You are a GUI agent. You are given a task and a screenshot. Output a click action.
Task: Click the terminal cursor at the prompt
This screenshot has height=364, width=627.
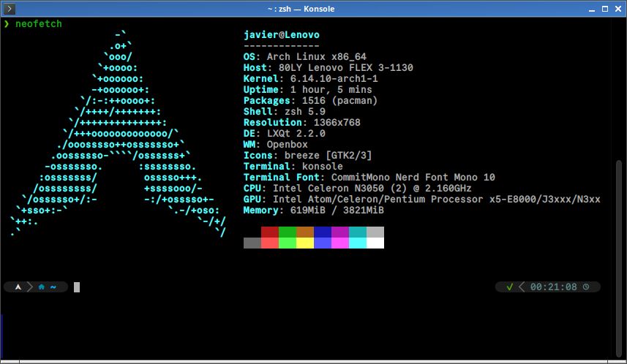click(x=76, y=287)
